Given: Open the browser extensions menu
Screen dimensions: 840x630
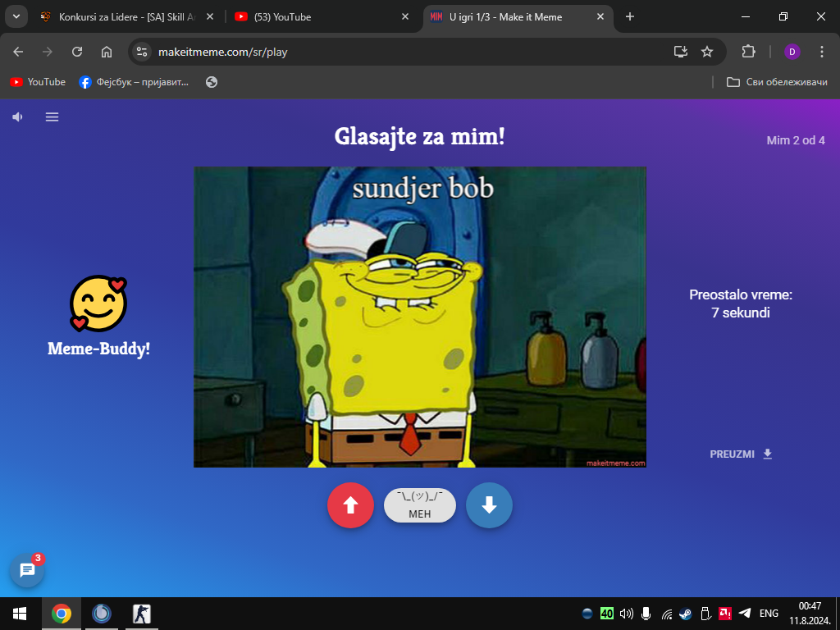Looking at the screenshot, I should 748,52.
